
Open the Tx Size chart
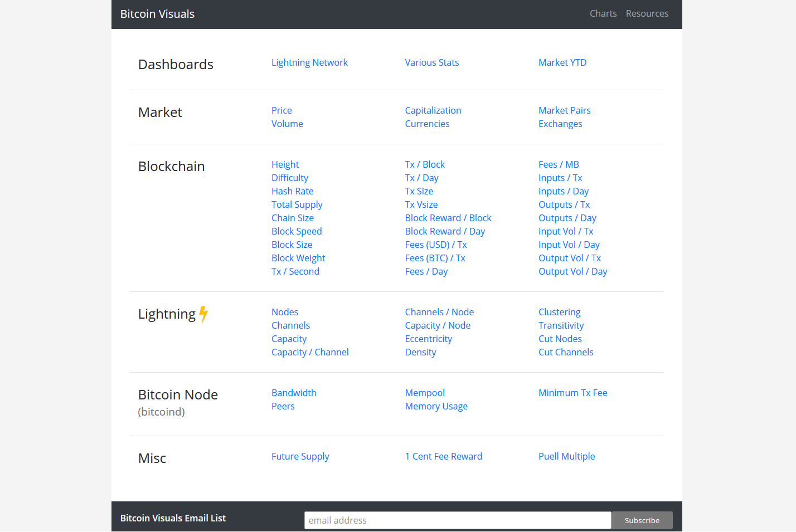tap(419, 191)
